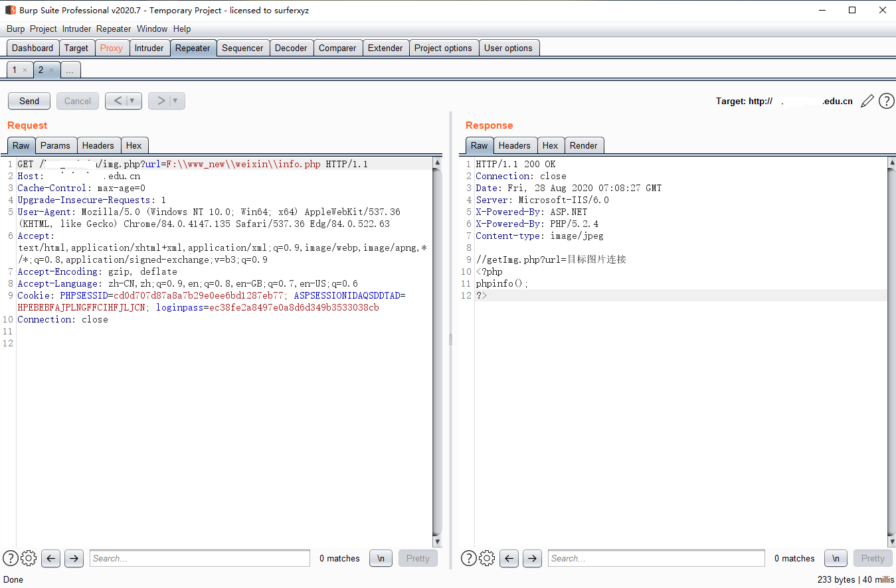Go forward in request history
This screenshot has width=896, height=588.
click(161, 101)
